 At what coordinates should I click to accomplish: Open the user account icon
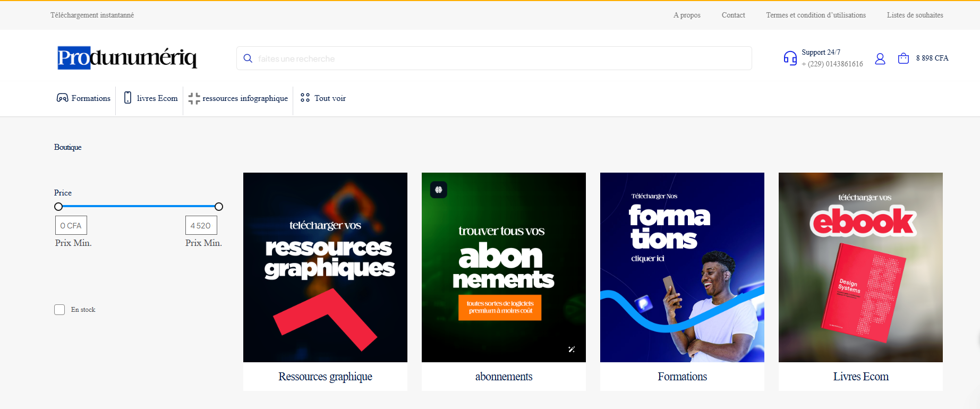[880, 58]
